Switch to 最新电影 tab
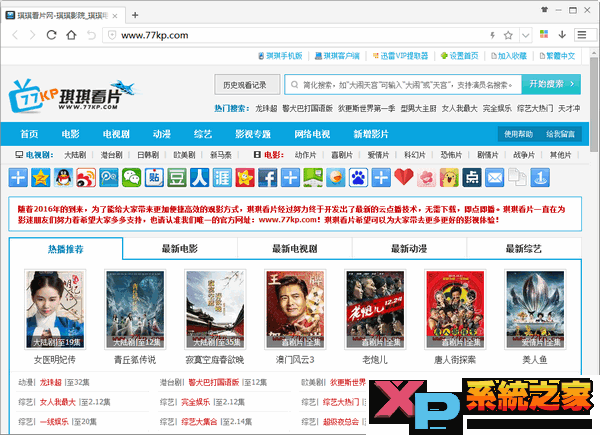This screenshot has width=600, height=435. [180, 249]
